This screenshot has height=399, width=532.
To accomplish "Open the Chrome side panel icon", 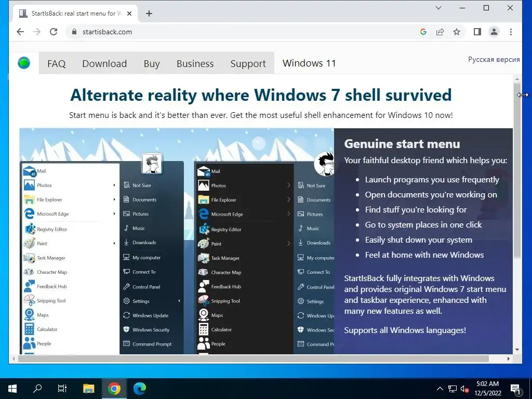I will (477, 32).
